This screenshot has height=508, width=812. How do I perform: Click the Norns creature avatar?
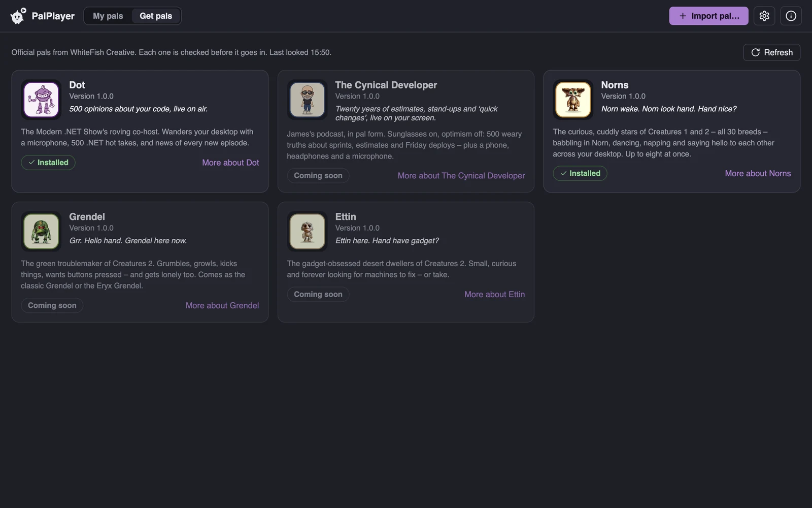tap(573, 100)
